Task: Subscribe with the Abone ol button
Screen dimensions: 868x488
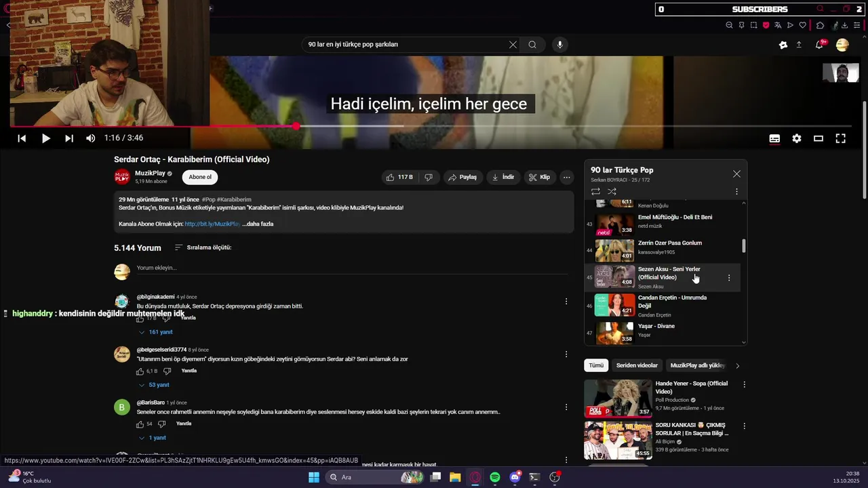Action: (x=200, y=177)
